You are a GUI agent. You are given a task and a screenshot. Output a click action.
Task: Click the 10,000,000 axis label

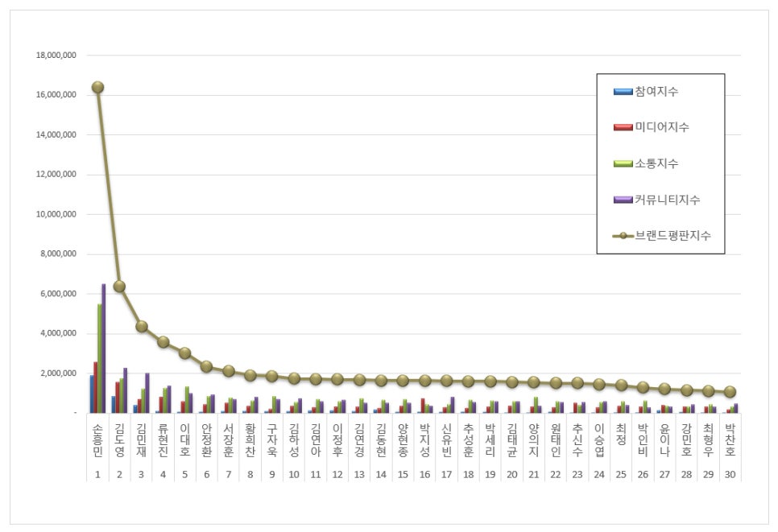(56, 214)
